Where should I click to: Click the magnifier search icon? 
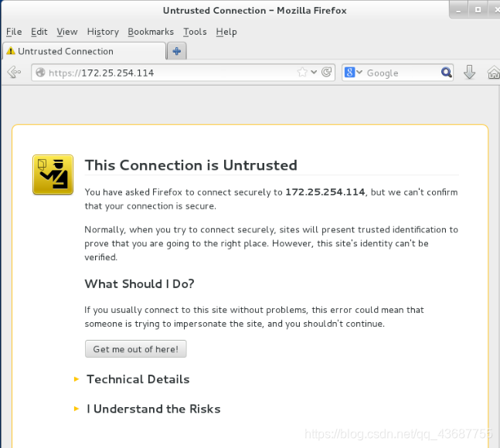446,73
